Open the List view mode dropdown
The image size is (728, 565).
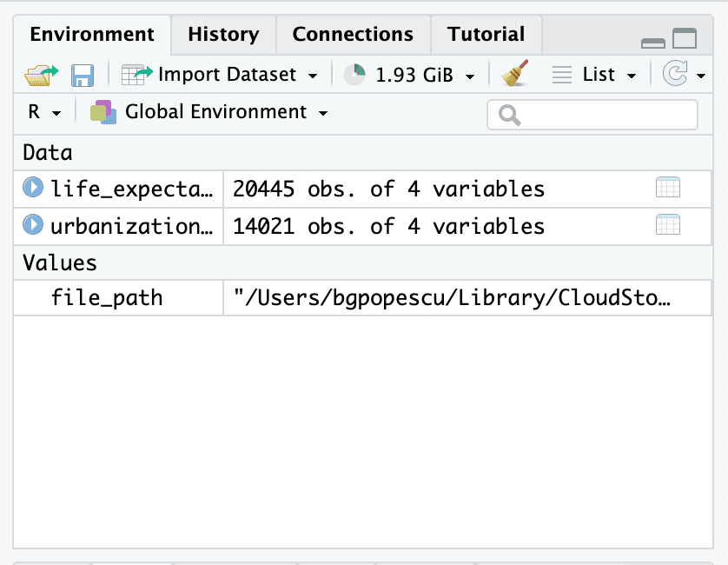(596, 76)
